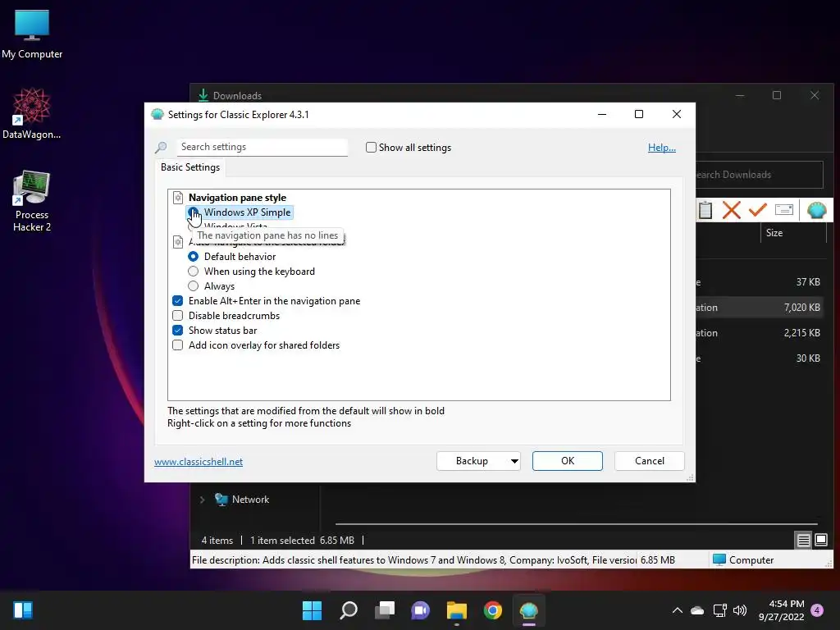Select the file row sized 30 KB

click(x=760, y=358)
